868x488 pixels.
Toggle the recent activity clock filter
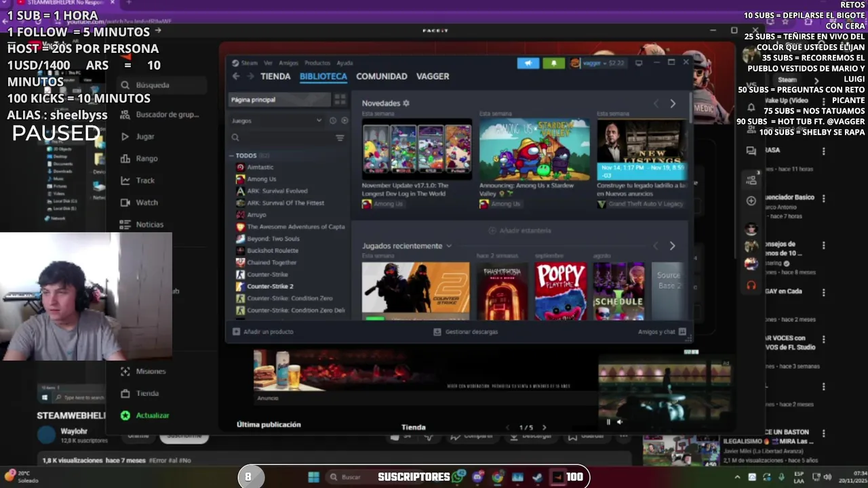click(332, 121)
